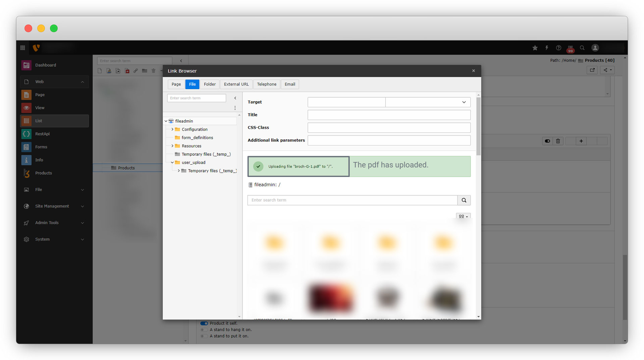Switch to the External URL tab

pos(236,84)
